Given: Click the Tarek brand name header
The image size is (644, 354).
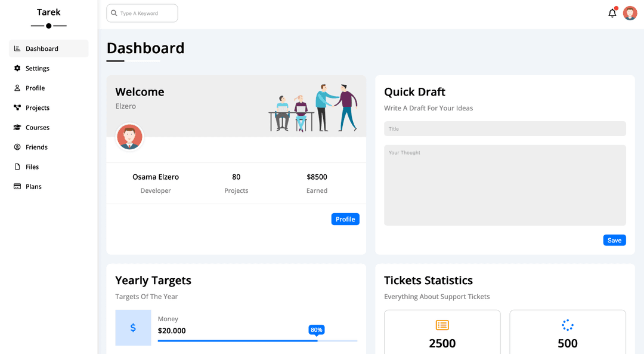Looking at the screenshot, I should click(48, 12).
